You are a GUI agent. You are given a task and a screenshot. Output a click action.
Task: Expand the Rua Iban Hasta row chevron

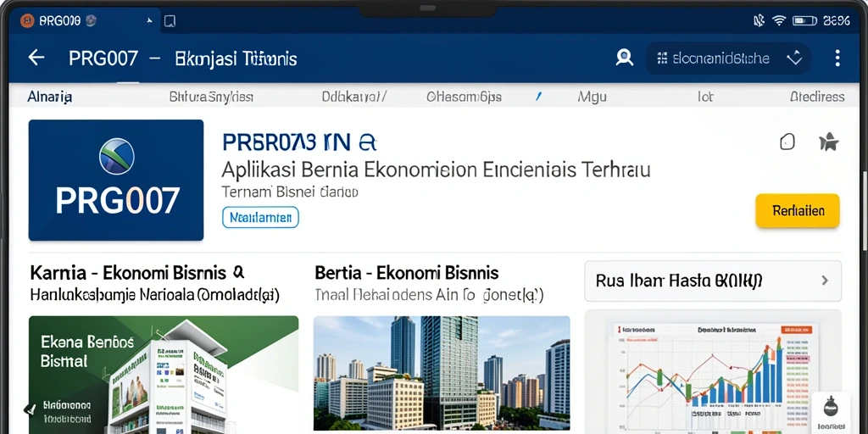825,281
